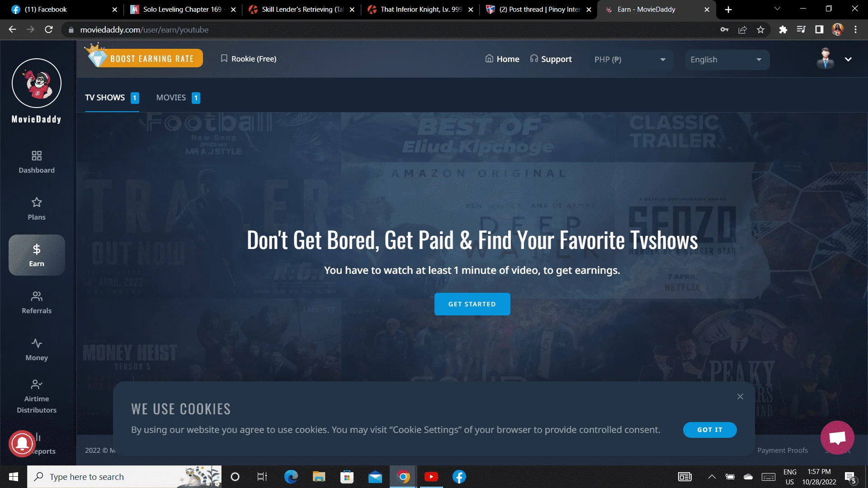The height and width of the screenshot is (488, 868).
Task: Open Microsoft Store from the taskbar
Action: 347,477
